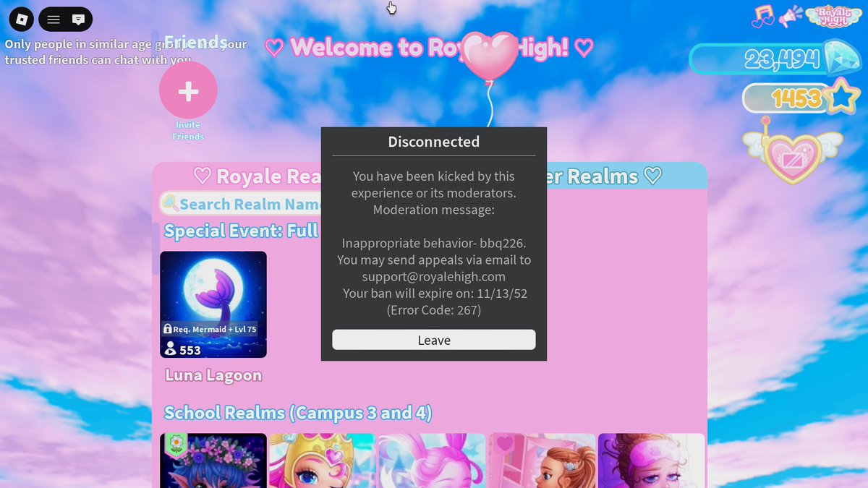Image resolution: width=868 pixels, height=488 pixels.
Task: Click the realm list scrollbar handle
Action: tap(156, 248)
